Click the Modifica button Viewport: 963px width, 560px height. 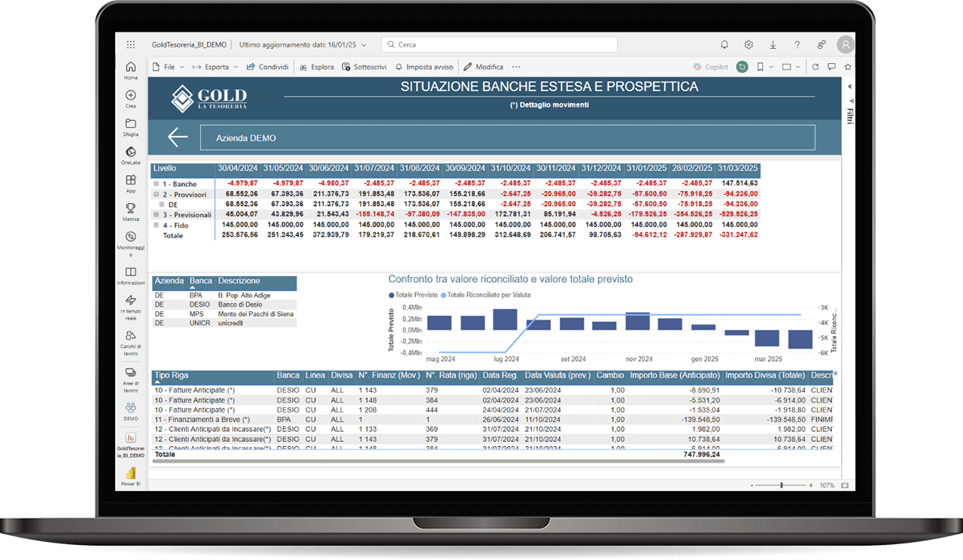pos(483,67)
